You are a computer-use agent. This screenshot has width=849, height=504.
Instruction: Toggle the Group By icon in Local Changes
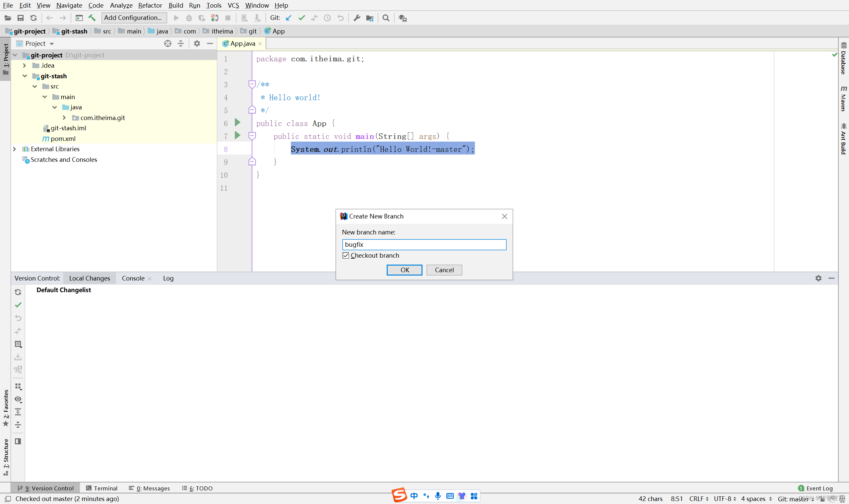pos(18,387)
